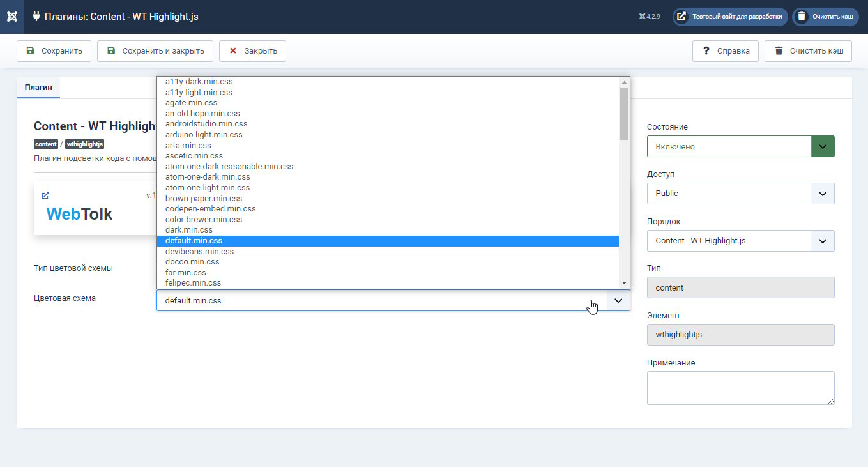Choose atom-one-dark.min.css option
Screen dimensions: 868x467
[388, 177]
